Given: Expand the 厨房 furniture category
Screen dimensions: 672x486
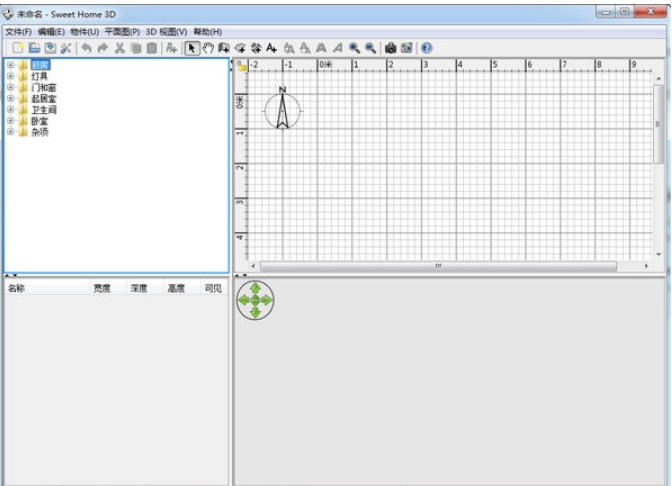Looking at the screenshot, I should [10, 66].
